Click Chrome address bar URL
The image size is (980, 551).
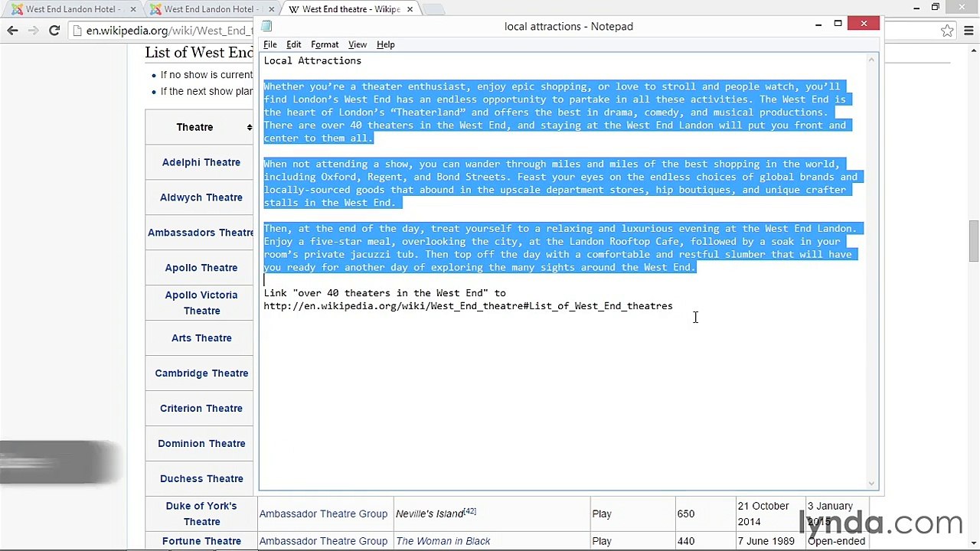(169, 31)
